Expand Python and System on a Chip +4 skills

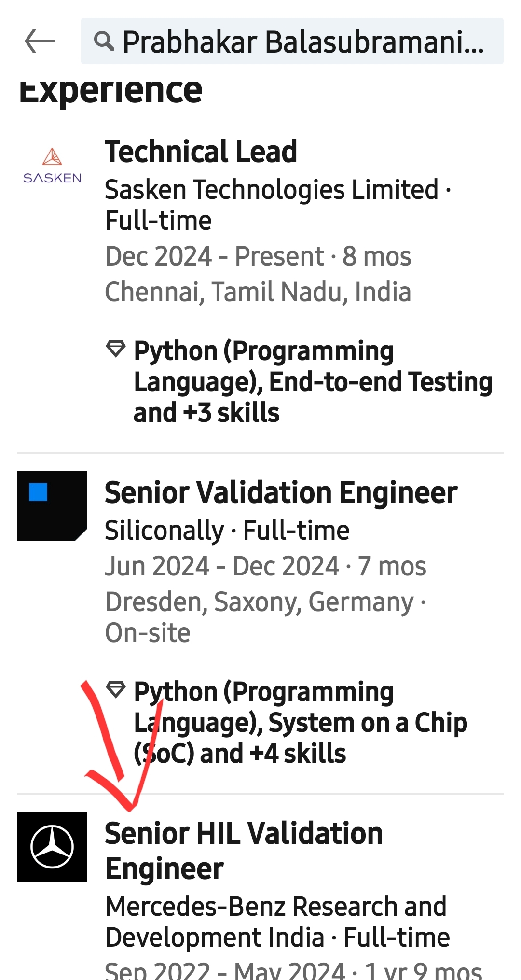tap(300, 723)
